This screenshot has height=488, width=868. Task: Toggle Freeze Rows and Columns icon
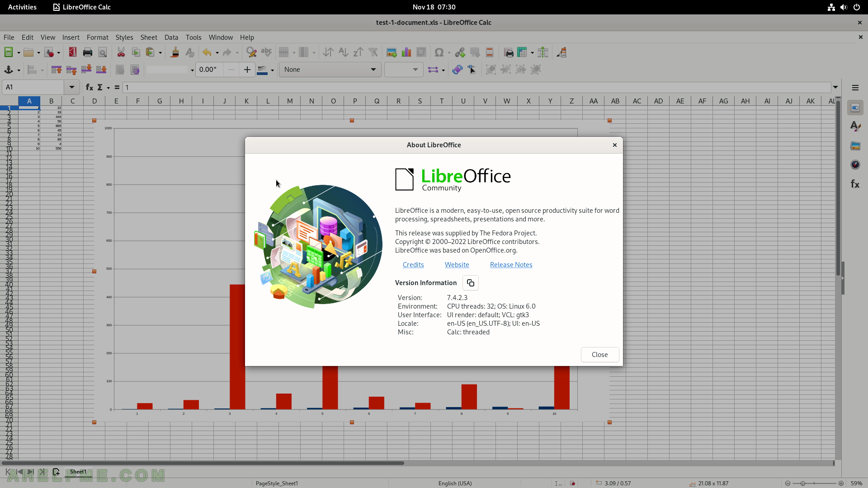click(x=522, y=52)
